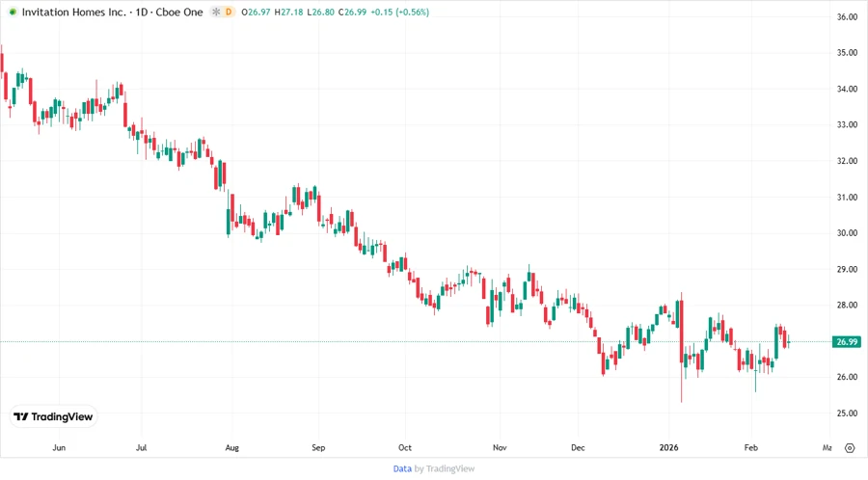868x480 pixels.
Task: Click the Cboe One exchange label
Action: 179,12
